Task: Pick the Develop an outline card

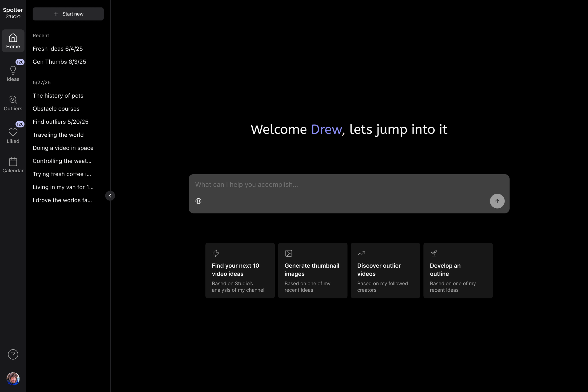Action: [458, 270]
